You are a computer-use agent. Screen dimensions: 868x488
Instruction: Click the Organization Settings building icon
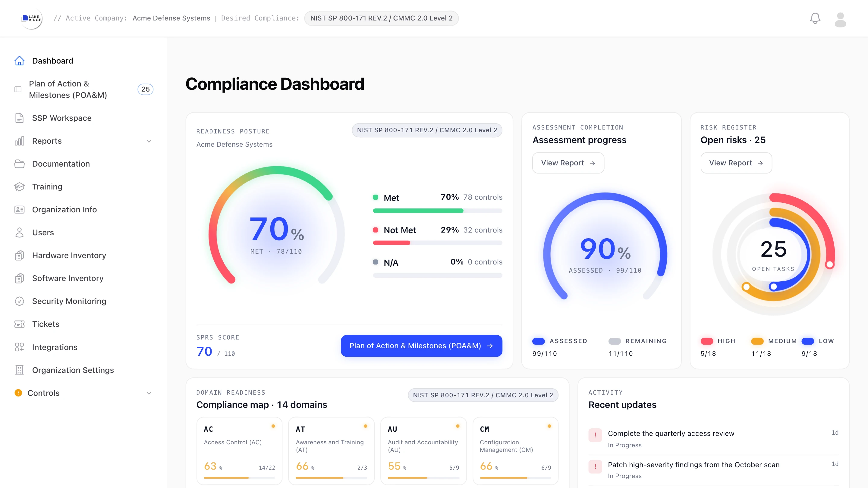pyautogui.click(x=19, y=370)
